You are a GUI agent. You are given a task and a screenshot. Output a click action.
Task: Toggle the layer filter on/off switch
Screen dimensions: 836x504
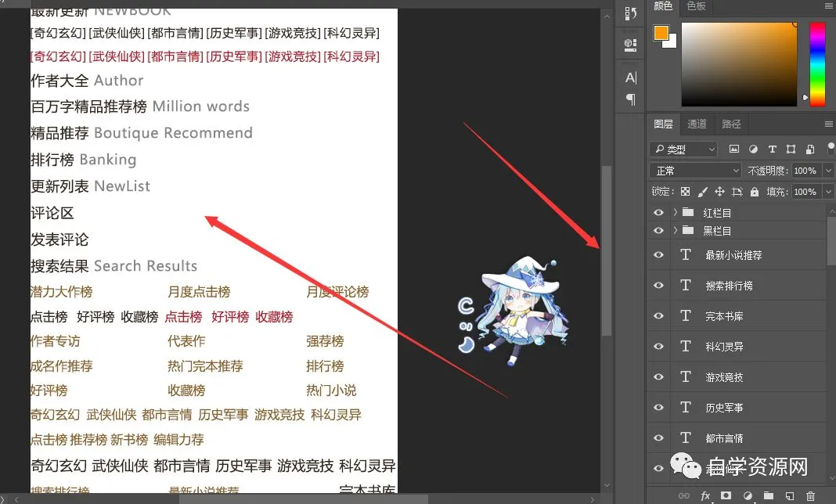pos(831,148)
